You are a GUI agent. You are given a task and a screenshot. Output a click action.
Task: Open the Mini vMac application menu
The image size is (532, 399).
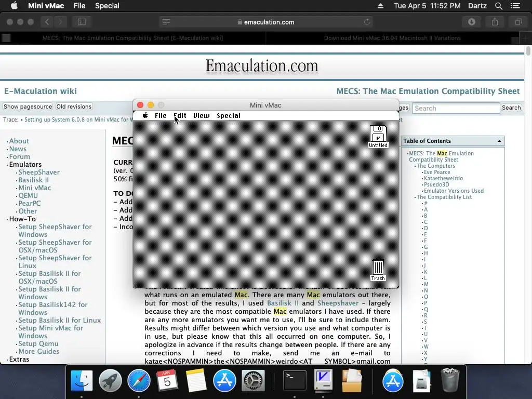click(x=46, y=6)
